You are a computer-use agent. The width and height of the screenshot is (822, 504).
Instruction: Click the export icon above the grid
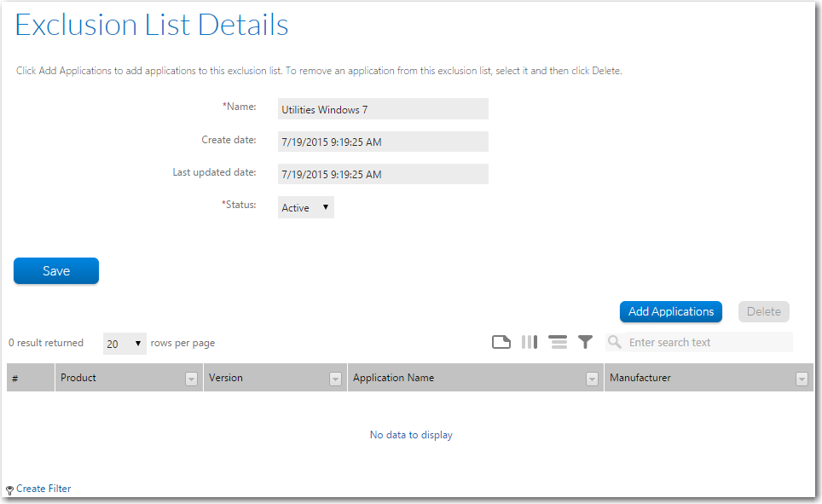(x=501, y=342)
